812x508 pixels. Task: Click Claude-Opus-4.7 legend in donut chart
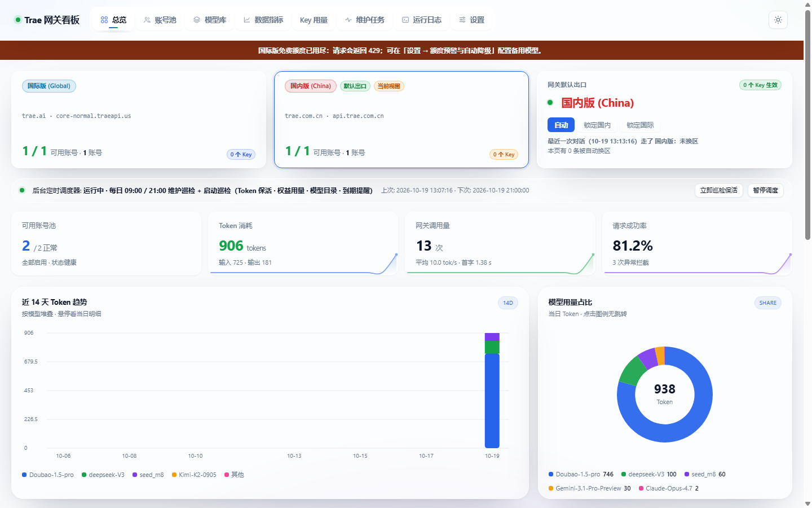click(x=669, y=488)
